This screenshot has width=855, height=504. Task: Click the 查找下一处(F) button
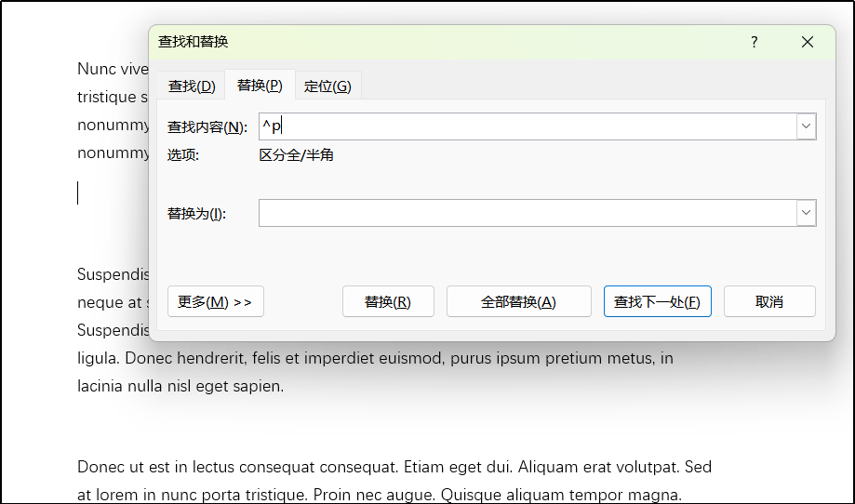tap(657, 301)
